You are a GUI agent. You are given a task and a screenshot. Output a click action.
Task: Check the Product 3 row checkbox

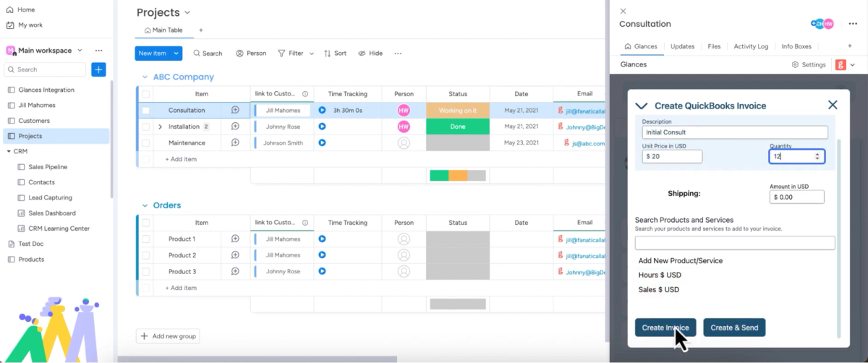146,272
